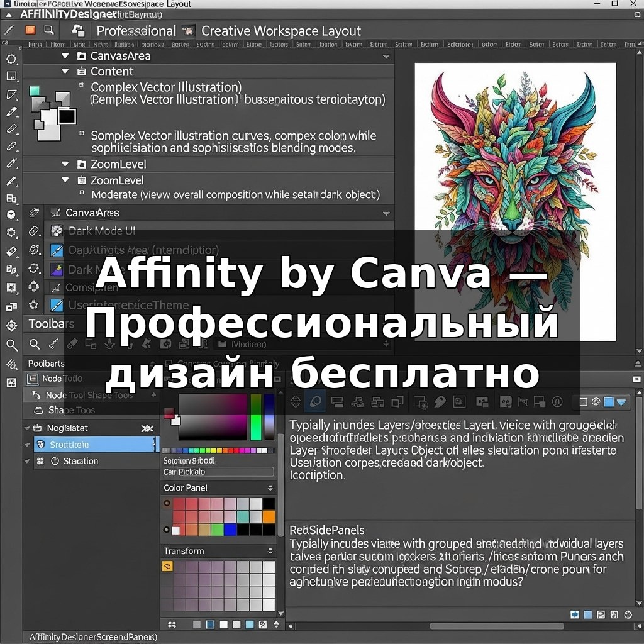644x644 pixels.
Task: Select the eraser tag tool in left strip
Action: click(11, 251)
